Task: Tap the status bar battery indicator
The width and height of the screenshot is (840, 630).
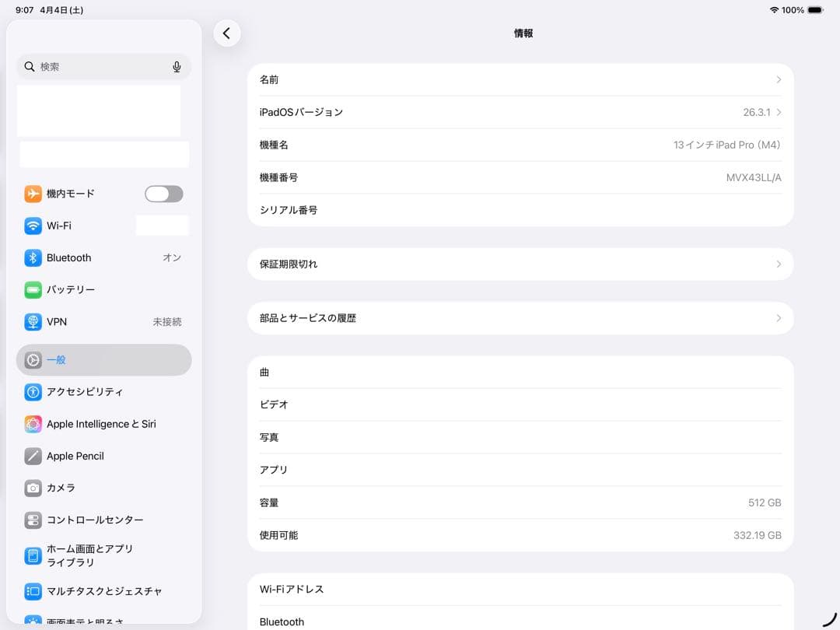Action: pos(815,10)
